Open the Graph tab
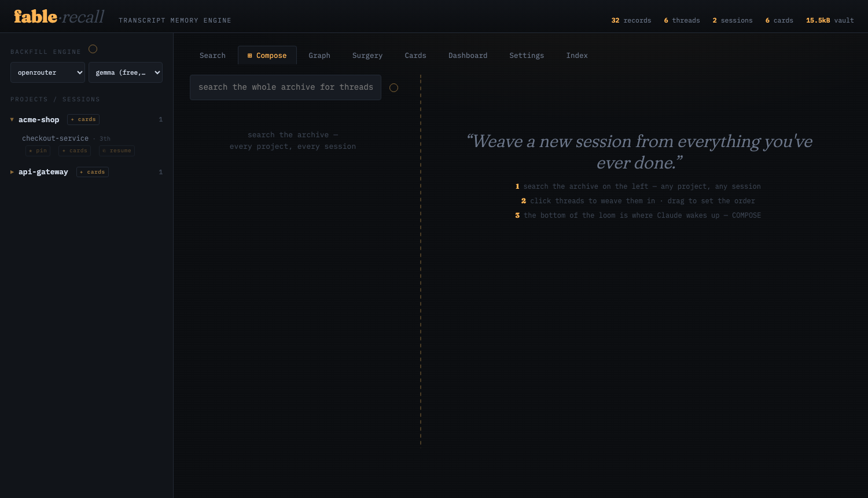The image size is (868, 498). click(319, 56)
